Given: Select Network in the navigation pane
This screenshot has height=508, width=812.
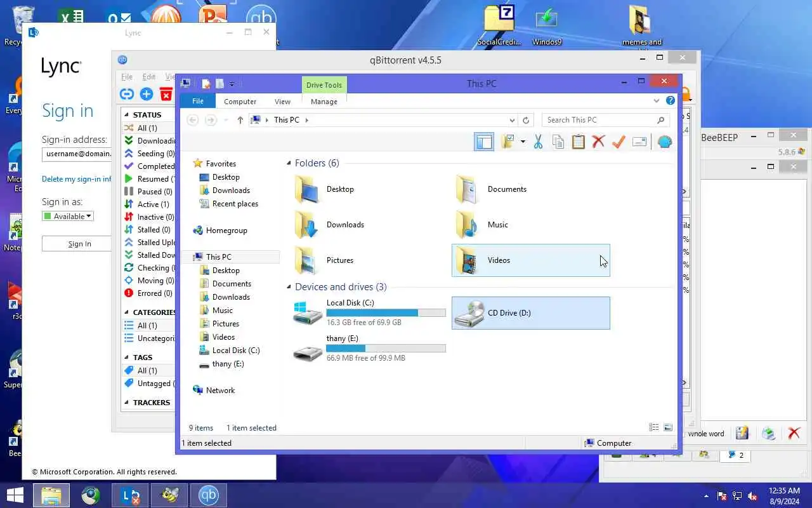Looking at the screenshot, I should click(x=220, y=391).
